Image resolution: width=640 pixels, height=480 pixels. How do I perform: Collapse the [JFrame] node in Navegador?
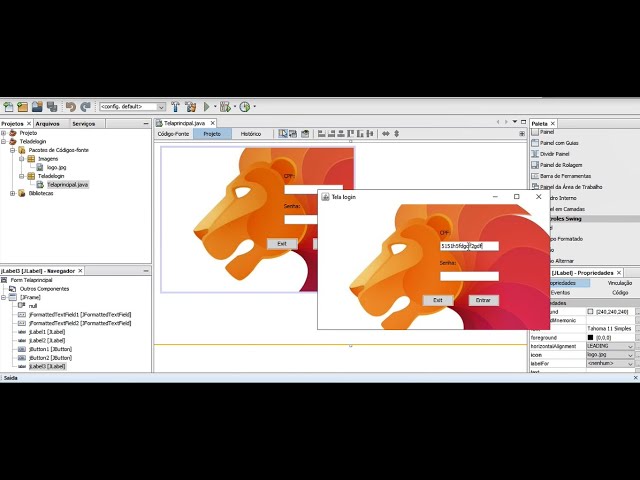click(x=4, y=298)
